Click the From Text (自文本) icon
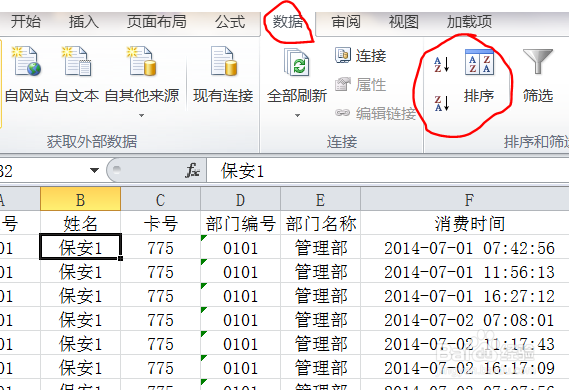This screenshot has width=569, height=390. tap(77, 61)
